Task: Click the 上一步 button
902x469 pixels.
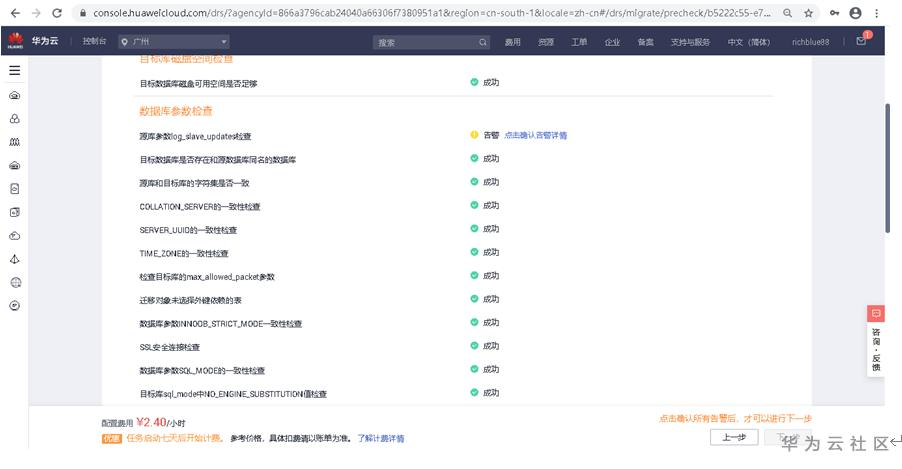Action: tap(734, 437)
